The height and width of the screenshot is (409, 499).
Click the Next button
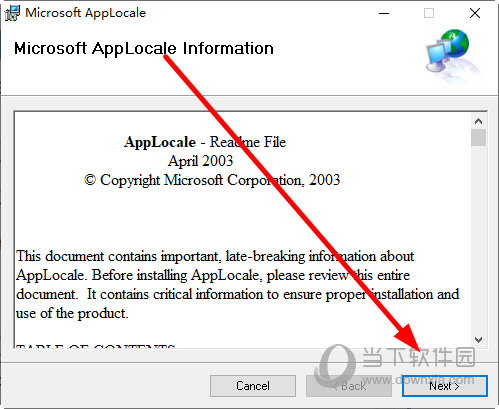click(x=445, y=386)
